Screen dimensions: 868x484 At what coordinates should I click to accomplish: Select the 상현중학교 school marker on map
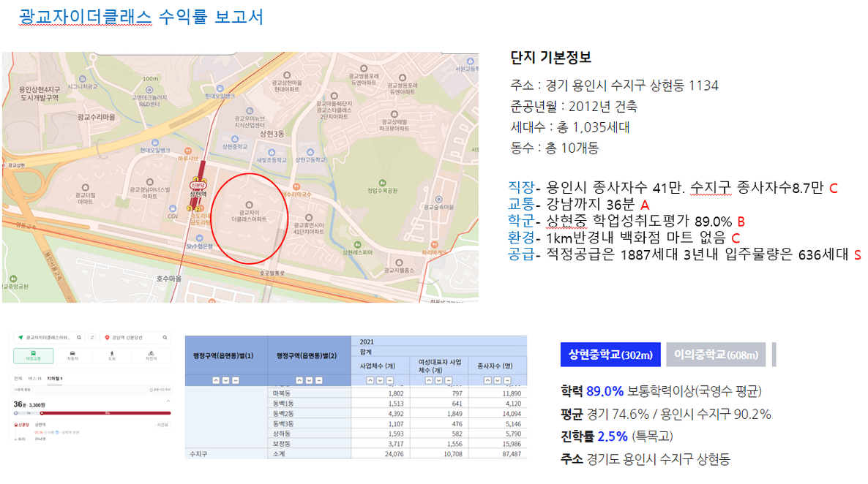click(x=235, y=140)
